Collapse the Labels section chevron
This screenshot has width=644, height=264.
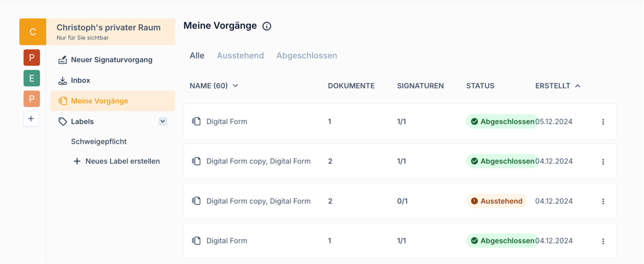point(162,121)
